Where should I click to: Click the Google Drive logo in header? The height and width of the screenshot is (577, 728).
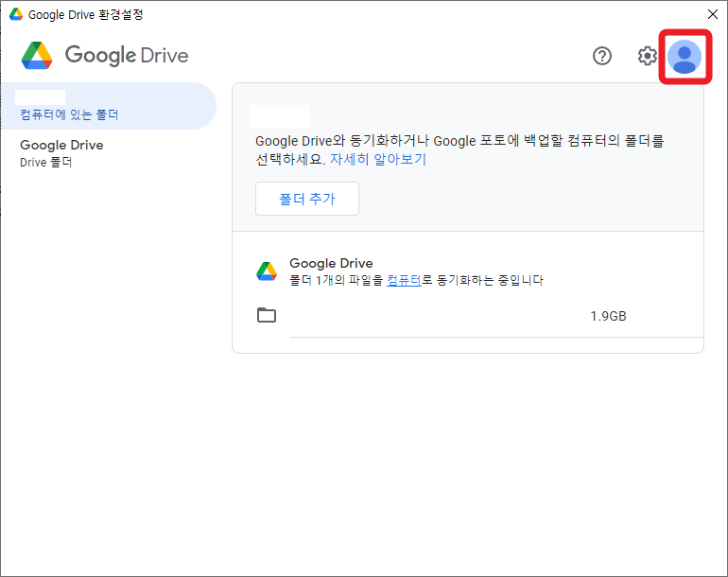pos(105,55)
